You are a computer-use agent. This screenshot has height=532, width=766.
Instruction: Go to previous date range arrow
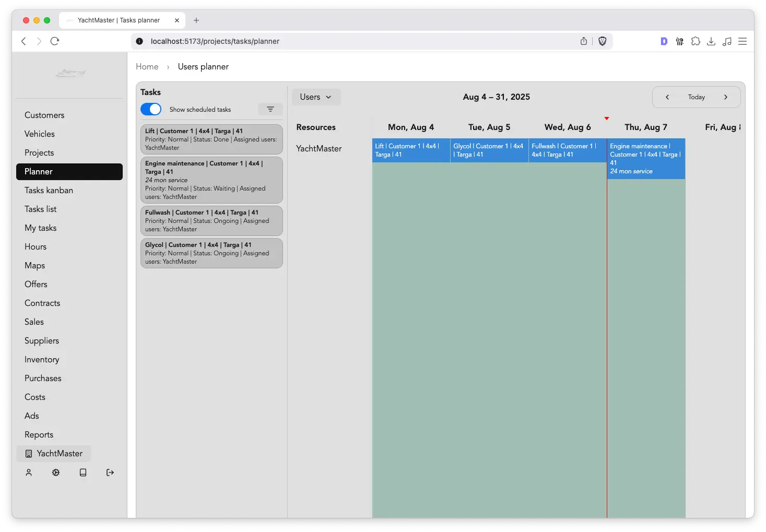point(667,97)
